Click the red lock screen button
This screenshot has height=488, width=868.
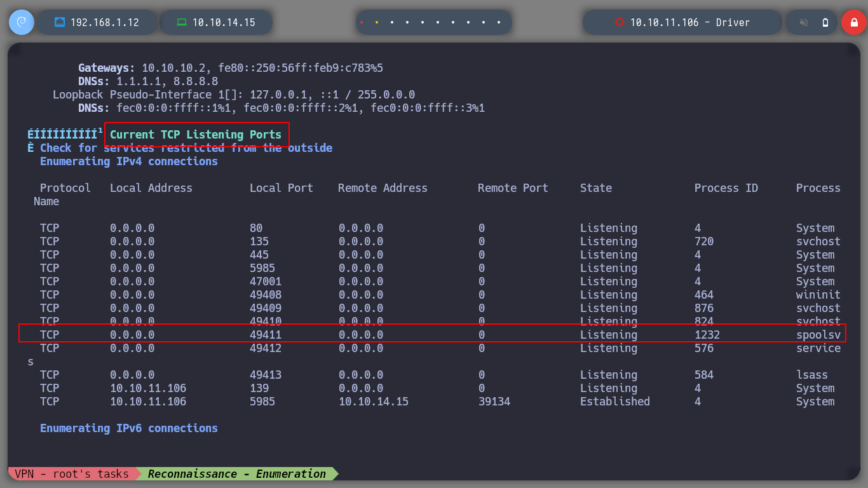[853, 22]
